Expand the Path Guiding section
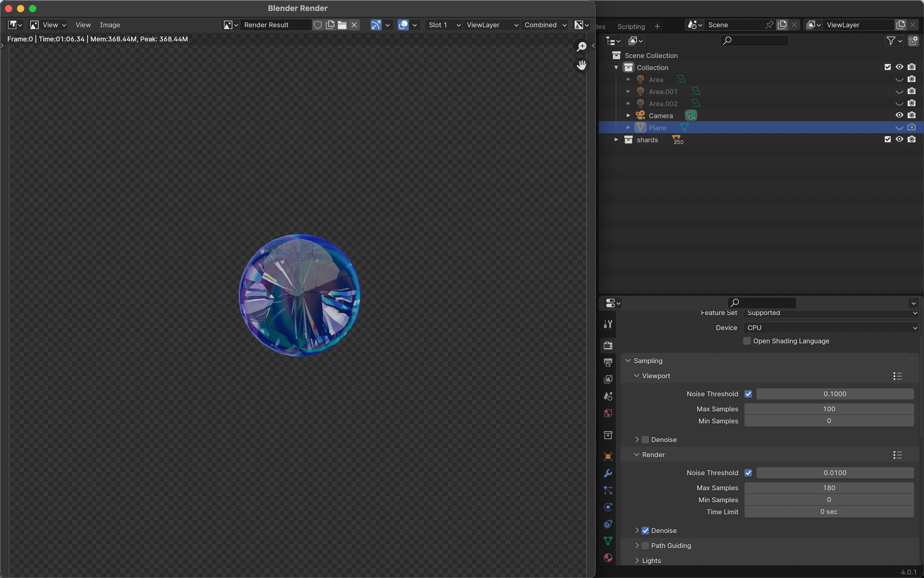The image size is (924, 578). tap(637, 545)
